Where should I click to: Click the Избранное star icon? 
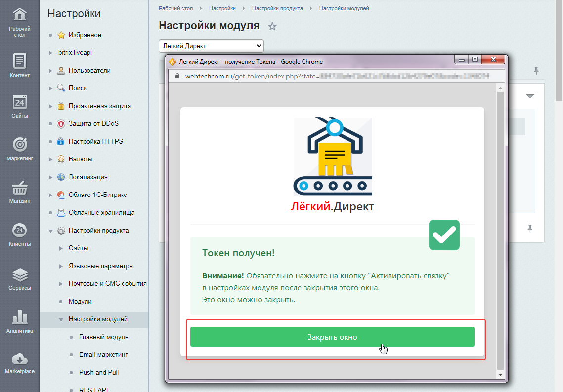point(61,35)
